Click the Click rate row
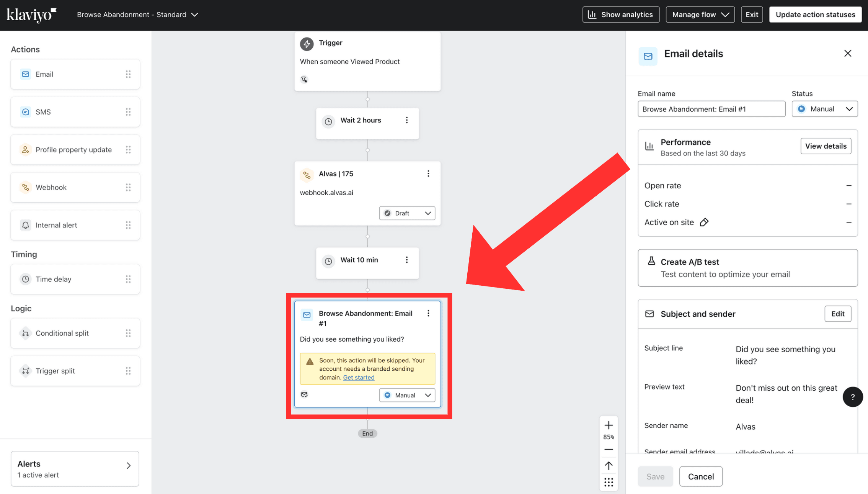 pos(747,204)
